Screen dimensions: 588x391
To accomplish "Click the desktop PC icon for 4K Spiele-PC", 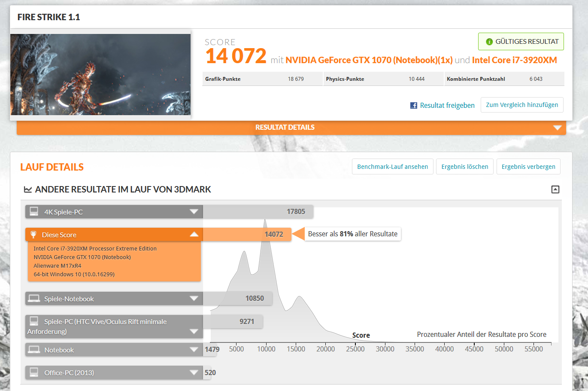I will tap(34, 211).
